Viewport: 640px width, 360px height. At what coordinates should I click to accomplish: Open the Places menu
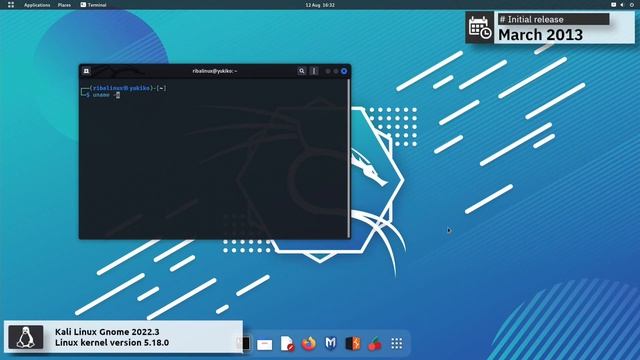pyautogui.click(x=64, y=5)
